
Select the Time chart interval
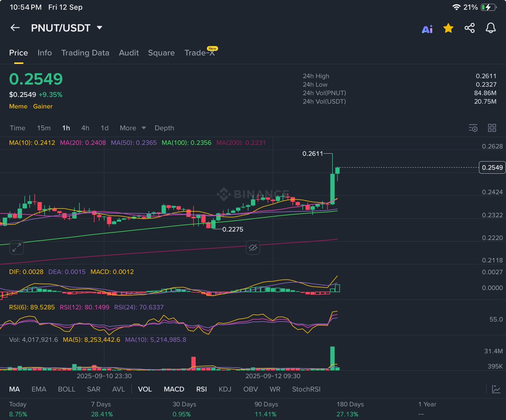18,128
